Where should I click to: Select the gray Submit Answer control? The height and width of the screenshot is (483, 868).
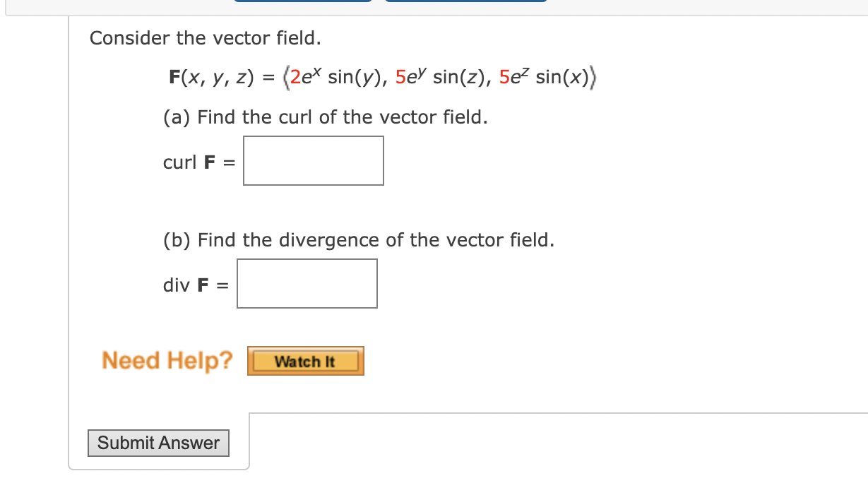157,443
